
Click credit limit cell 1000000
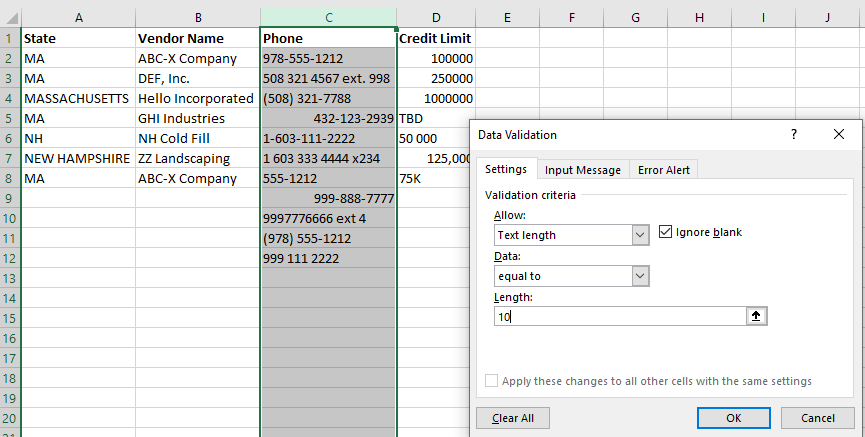click(x=436, y=98)
